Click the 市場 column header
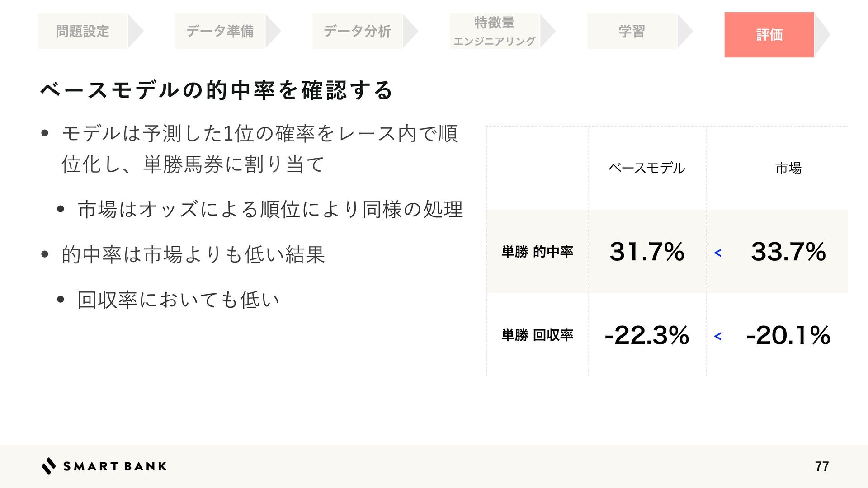Screen dimensions: 868x488 tap(788, 168)
